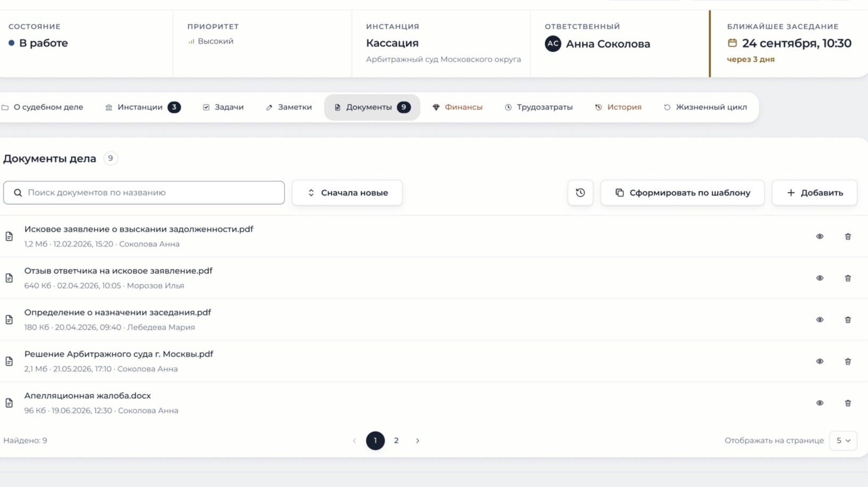Screen dimensions: 868x487
Task: Preview Отзыв ответчика with eye icon
Action: tap(820, 278)
